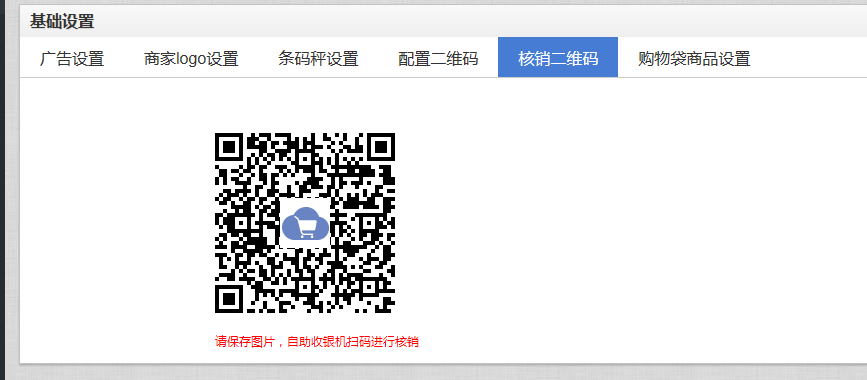
Task: Switch to 商家logo设置 tab
Action: pos(191,58)
